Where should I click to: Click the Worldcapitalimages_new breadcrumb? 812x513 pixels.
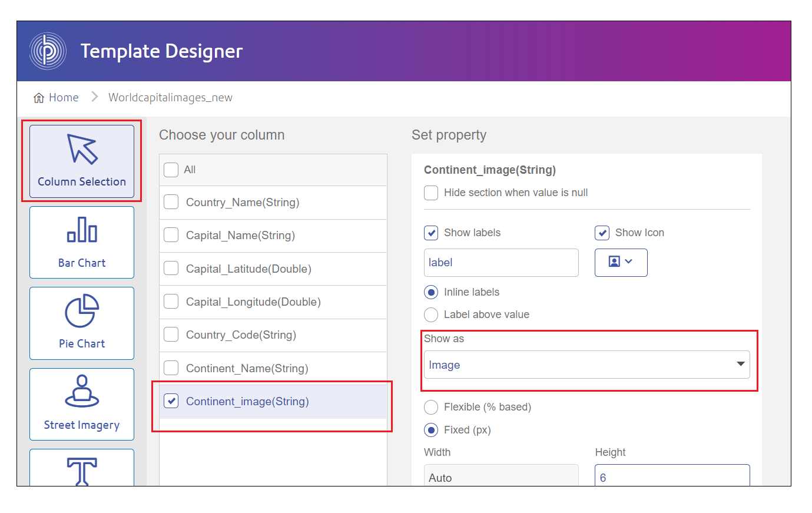(x=170, y=98)
